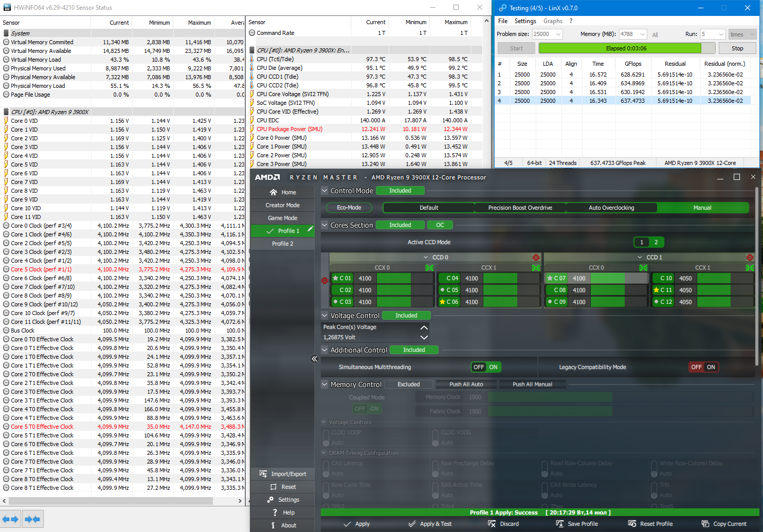
Task: Collapse the Cores Section chevron
Action: coord(324,225)
